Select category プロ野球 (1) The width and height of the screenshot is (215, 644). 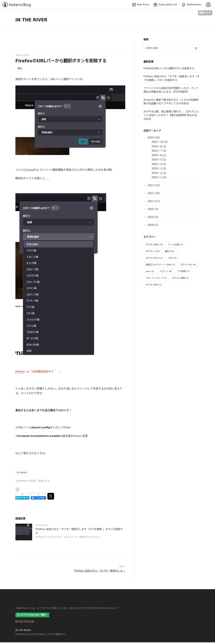coord(184,271)
